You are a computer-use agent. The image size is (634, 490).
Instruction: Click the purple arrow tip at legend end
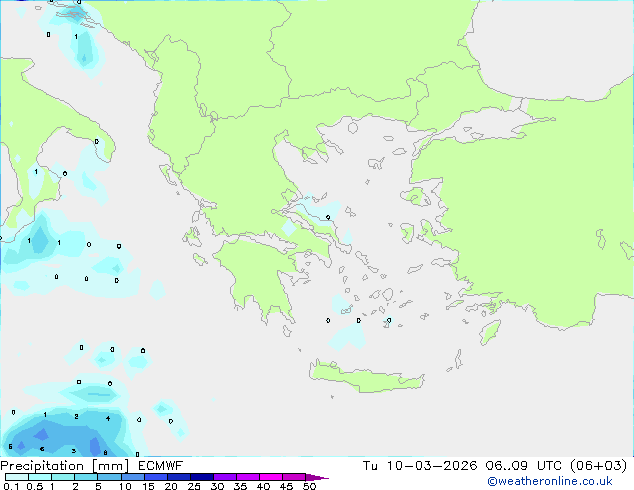317,477
